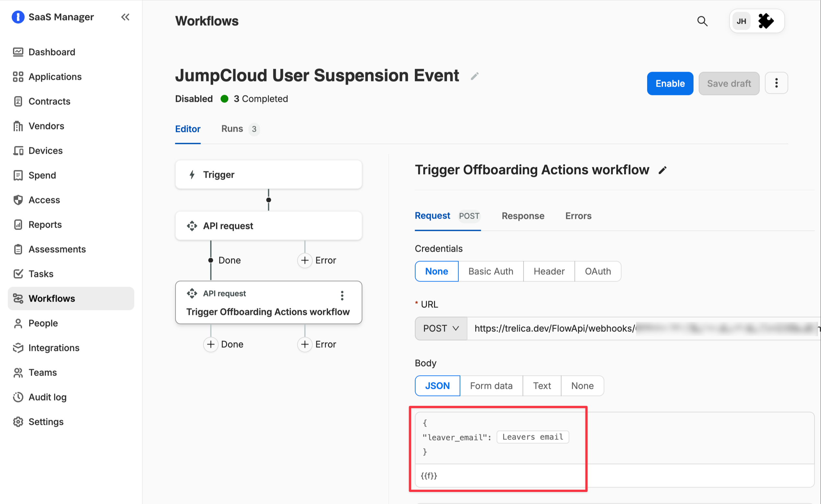The width and height of the screenshot is (821, 504).
Task: Click the Save draft button
Action: tap(729, 83)
